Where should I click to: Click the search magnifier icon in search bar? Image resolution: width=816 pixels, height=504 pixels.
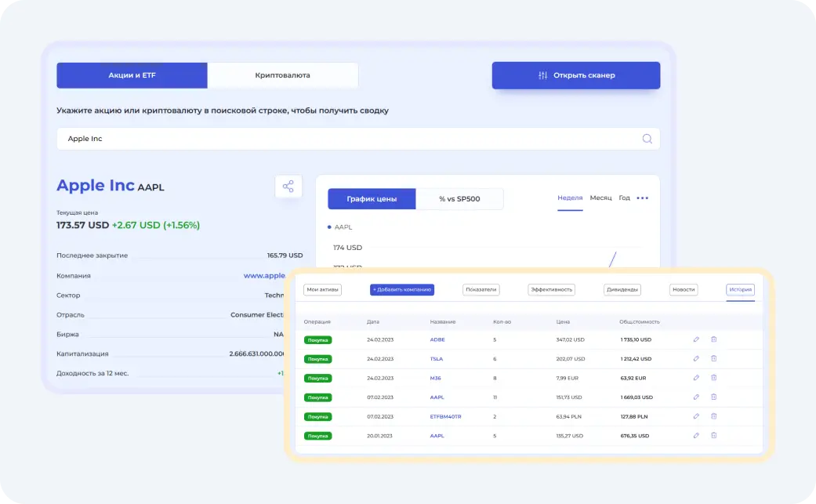[x=647, y=139]
